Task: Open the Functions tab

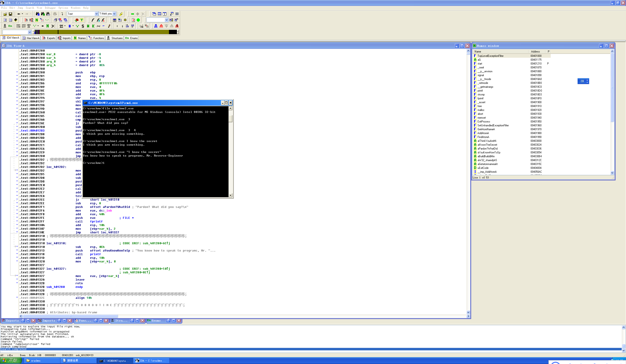Action: click(97, 38)
